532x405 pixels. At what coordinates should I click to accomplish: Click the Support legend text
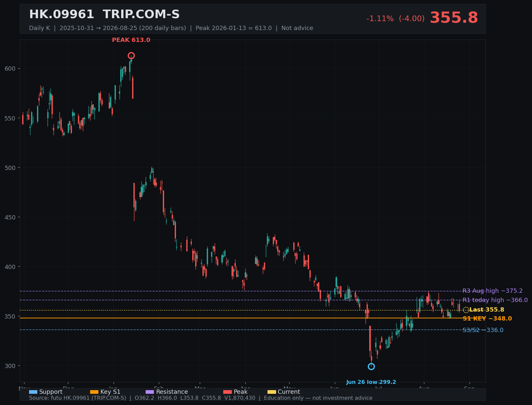tap(51, 392)
